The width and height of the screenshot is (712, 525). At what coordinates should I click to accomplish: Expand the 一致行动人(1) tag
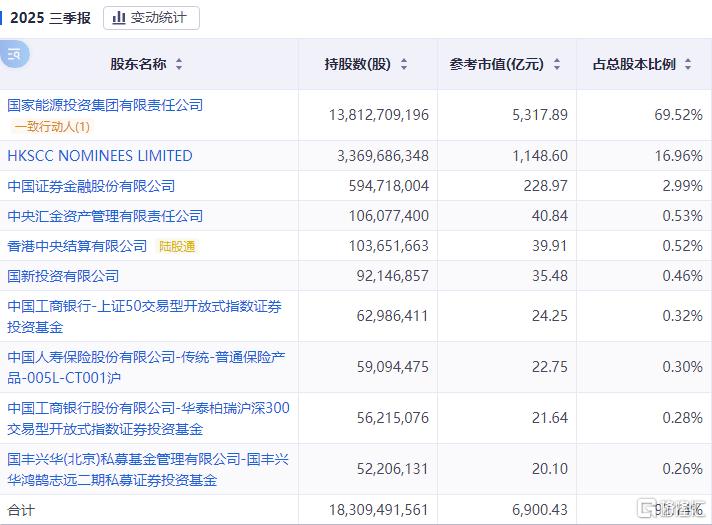(52, 126)
